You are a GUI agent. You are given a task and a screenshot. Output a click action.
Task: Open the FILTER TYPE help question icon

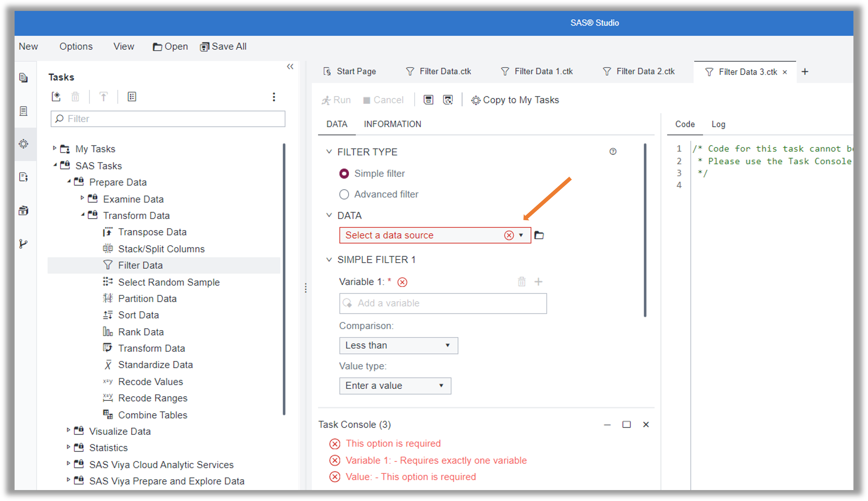613,151
